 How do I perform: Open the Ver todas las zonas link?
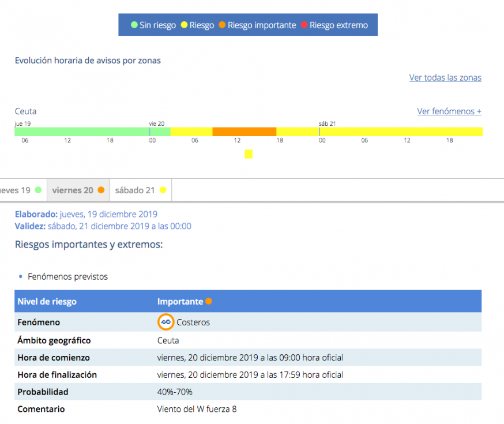click(445, 77)
